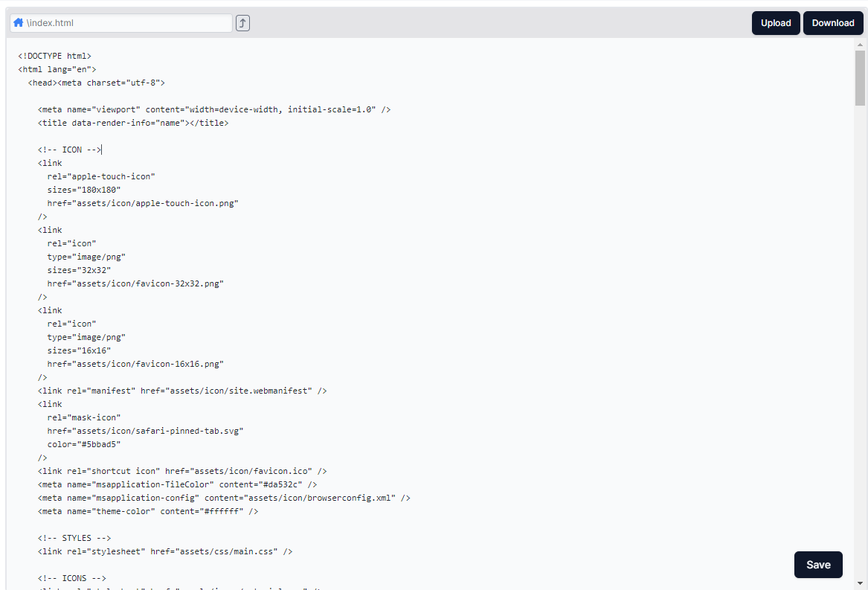Click rel="mask-icon" text
Viewport: 868px width, 590px height.
point(84,417)
